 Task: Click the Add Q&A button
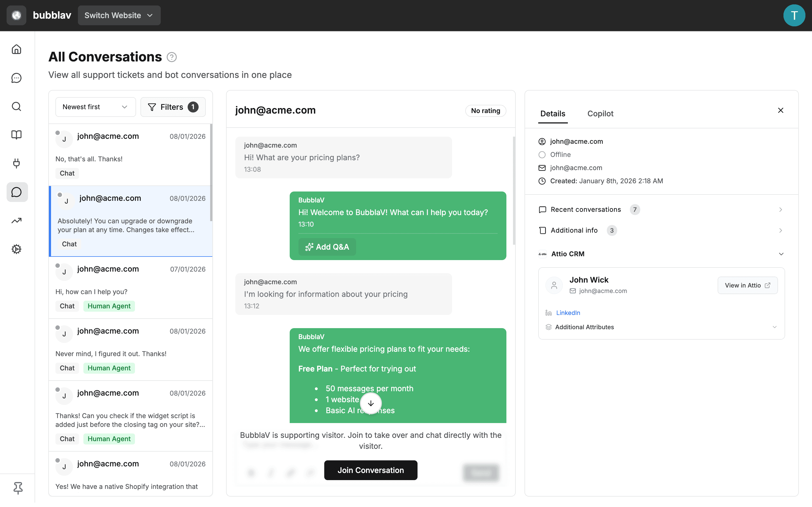point(327,247)
